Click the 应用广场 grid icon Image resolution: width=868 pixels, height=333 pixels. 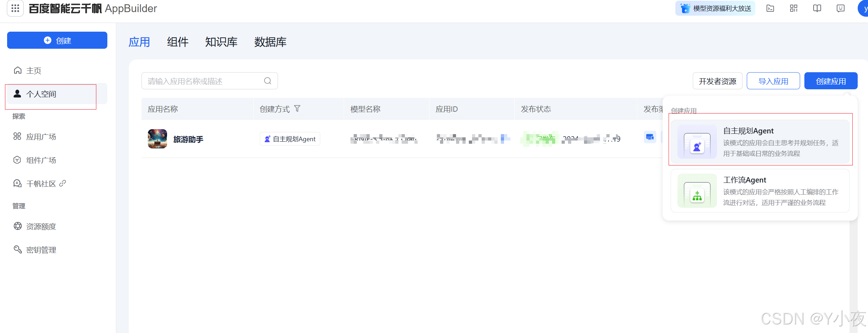pyautogui.click(x=17, y=136)
